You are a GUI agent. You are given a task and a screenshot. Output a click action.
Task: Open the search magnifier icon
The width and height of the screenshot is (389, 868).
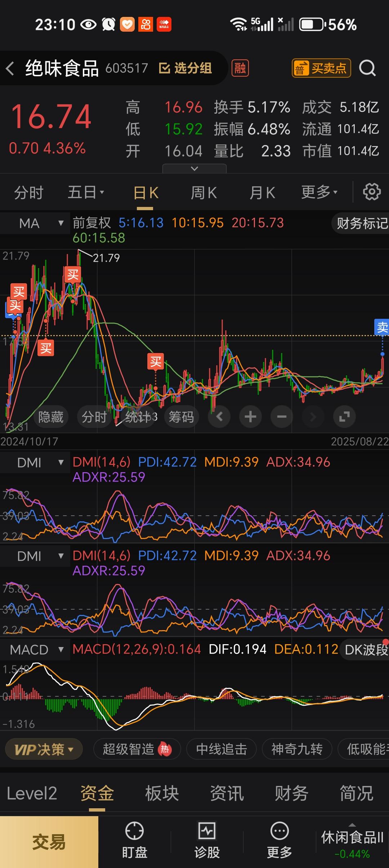(x=368, y=68)
